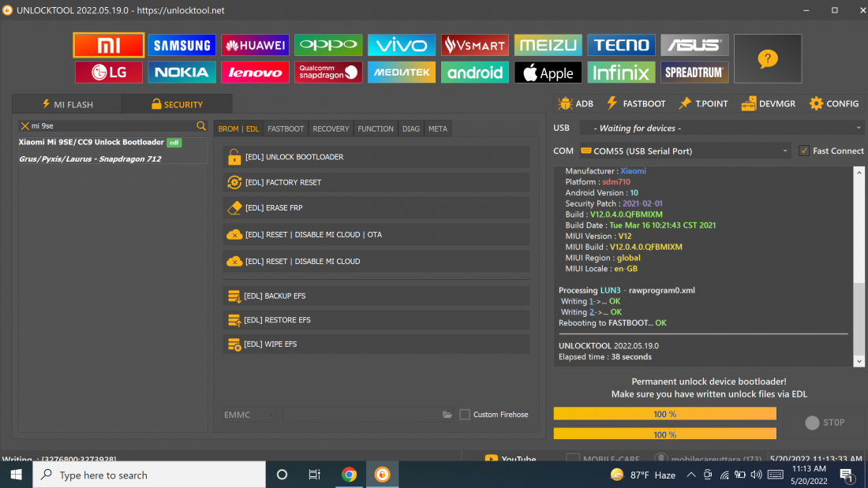Toggle the Fast Connect checkbox
868x488 pixels.
[x=804, y=151]
